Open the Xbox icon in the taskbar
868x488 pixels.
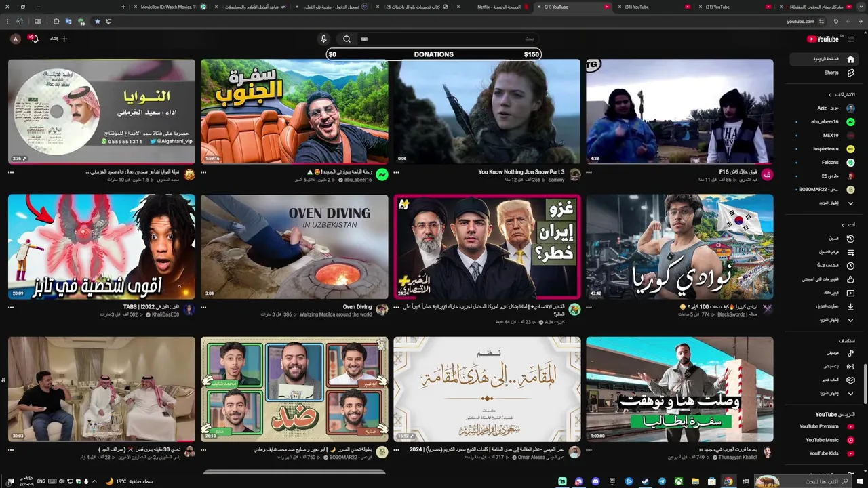[x=679, y=481]
